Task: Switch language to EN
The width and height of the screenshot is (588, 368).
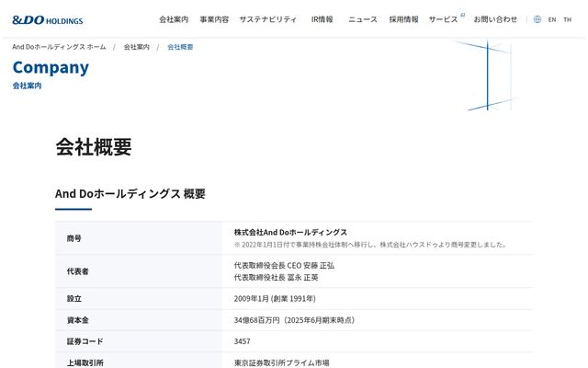Action: 551,19
